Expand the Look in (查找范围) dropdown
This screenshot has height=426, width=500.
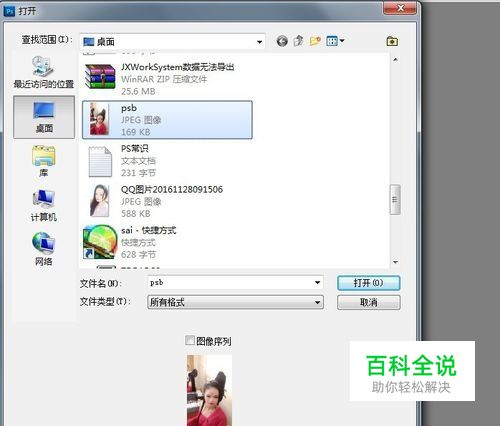259,42
